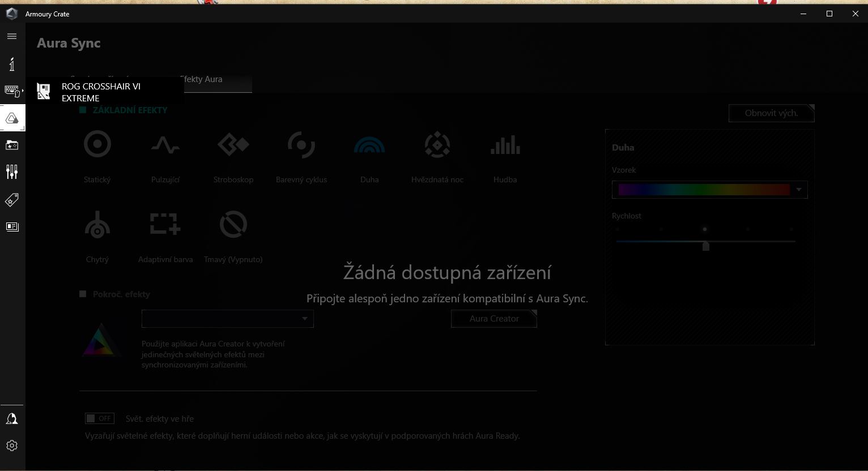Click the 'Vyzařují světelné efekty' description

(303, 436)
